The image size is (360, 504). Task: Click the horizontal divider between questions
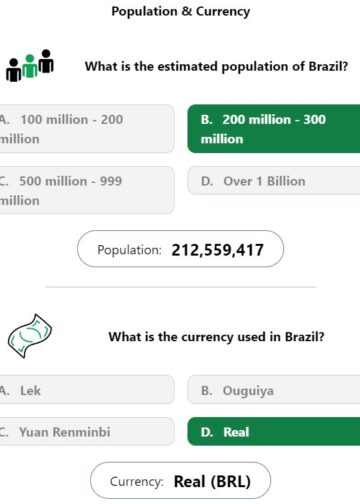(x=181, y=287)
